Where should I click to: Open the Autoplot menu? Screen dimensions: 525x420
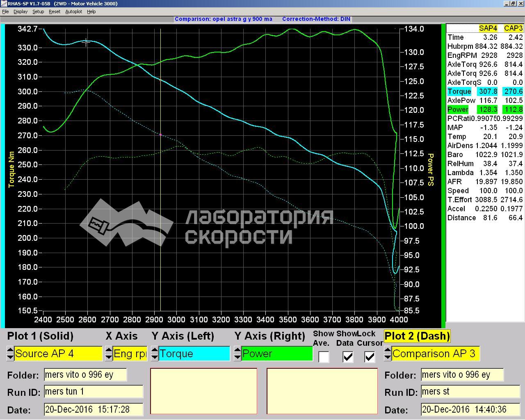74,11
